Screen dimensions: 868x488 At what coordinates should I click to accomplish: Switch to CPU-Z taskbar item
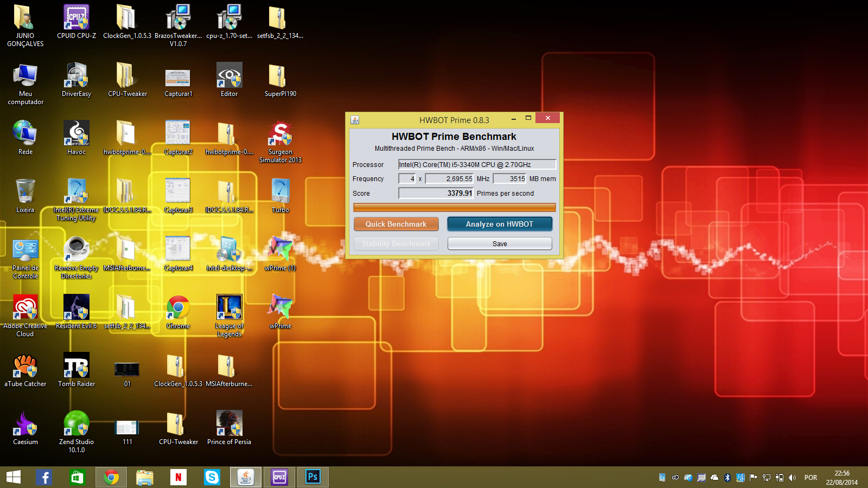click(x=279, y=477)
